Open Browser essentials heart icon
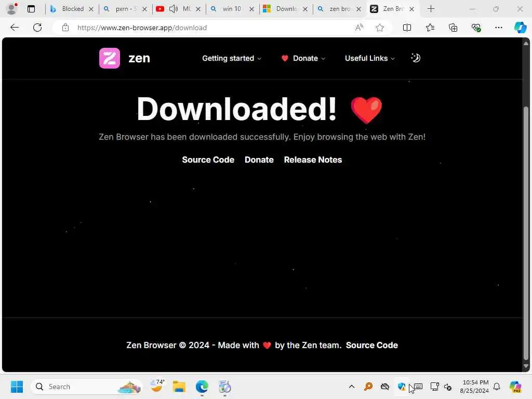This screenshot has width=532, height=399. [476, 28]
